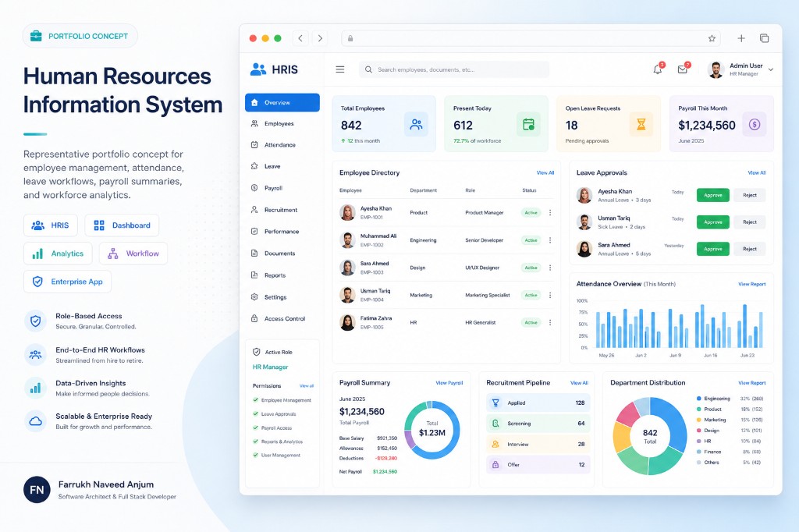Click the Open Leave Requests hourglass icon
This screenshot has width=799, height=532.
coord(641,124)
